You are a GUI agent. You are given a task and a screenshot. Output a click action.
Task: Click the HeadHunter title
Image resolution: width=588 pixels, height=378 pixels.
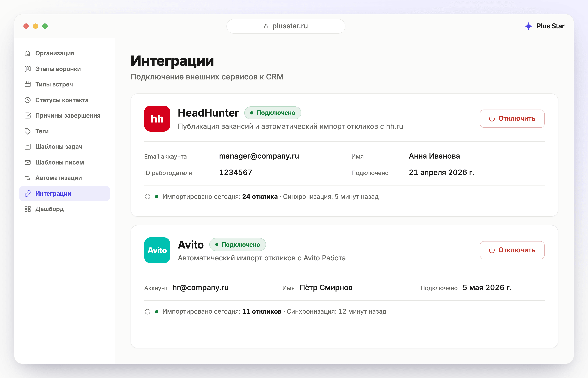[x=208, y=113]
